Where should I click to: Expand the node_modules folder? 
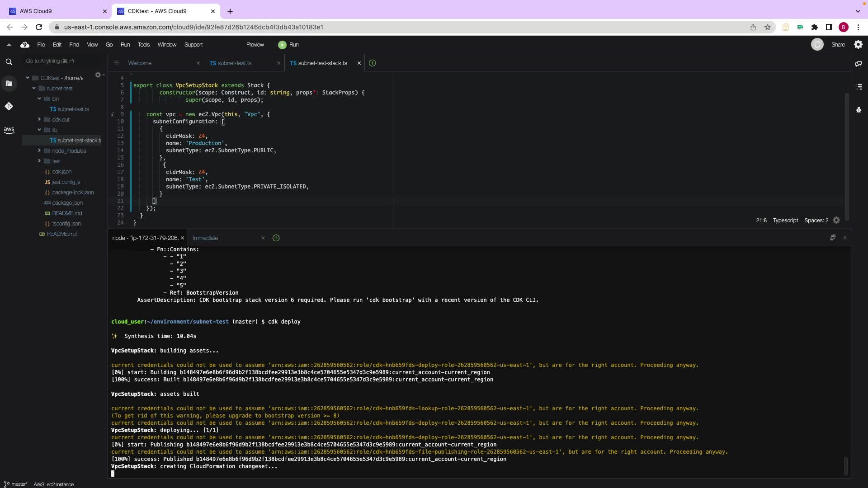pyautogui.click(x=39, y=151)
